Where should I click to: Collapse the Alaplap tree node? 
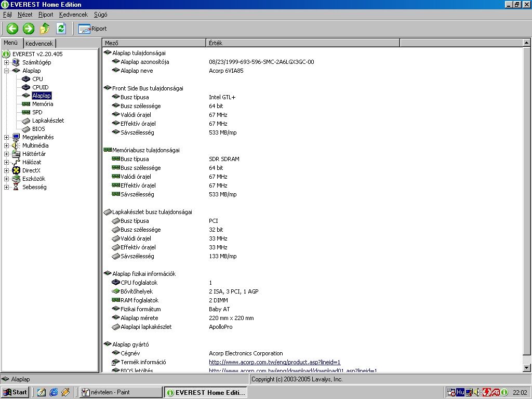point(6,71)
